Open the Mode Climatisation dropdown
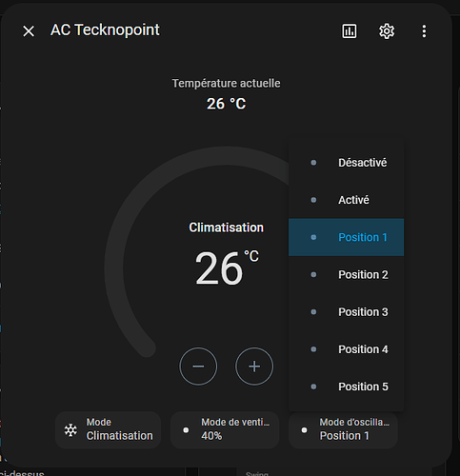The image size is (460, 476). tap(108, 430)
